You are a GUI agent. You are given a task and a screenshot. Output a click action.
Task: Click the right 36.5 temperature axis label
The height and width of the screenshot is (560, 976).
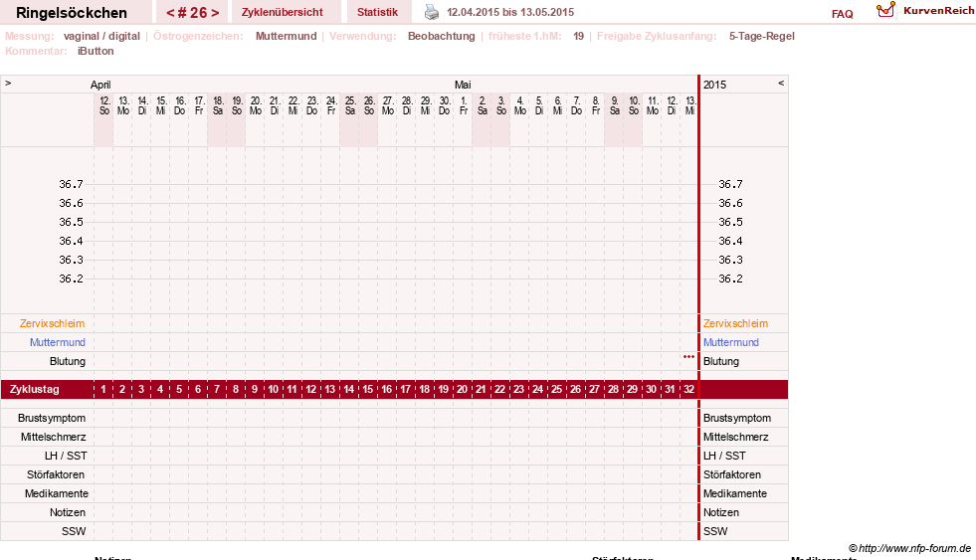[730, 222]
